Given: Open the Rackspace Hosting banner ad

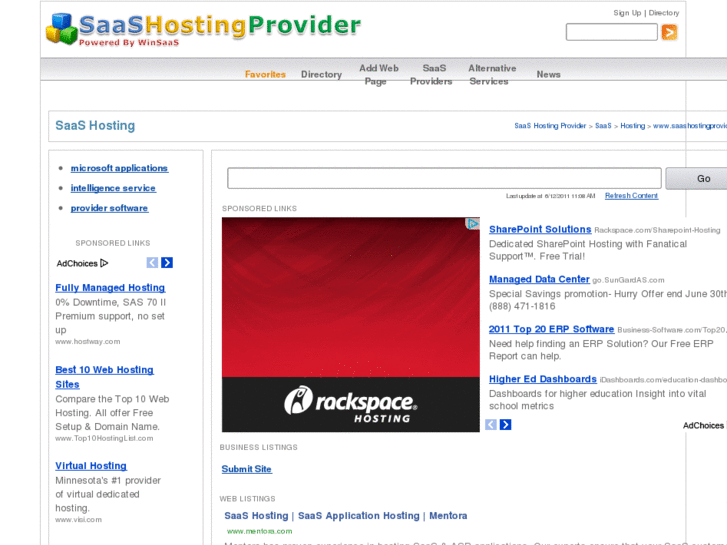Looking at the screenshot, I should (x=351, y=325).
